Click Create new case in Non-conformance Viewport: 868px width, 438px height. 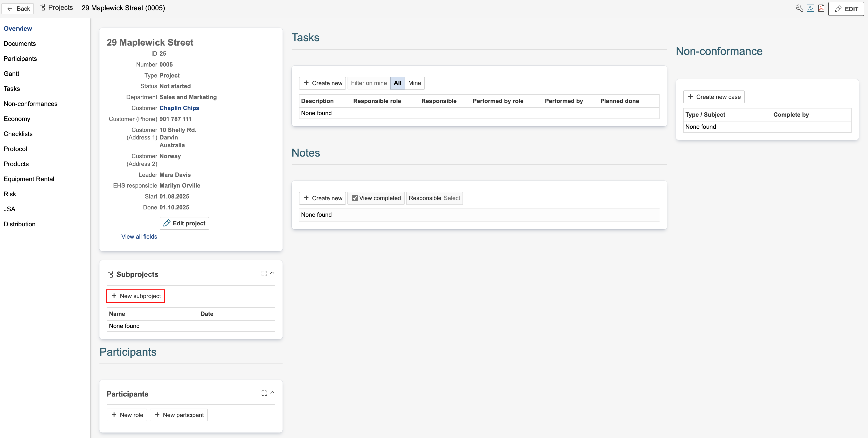point(714,97)
